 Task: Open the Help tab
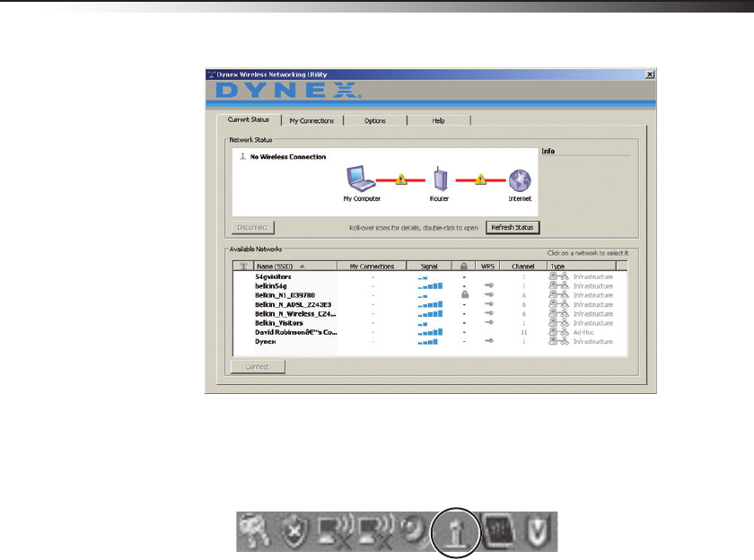[x=438, y=120]
